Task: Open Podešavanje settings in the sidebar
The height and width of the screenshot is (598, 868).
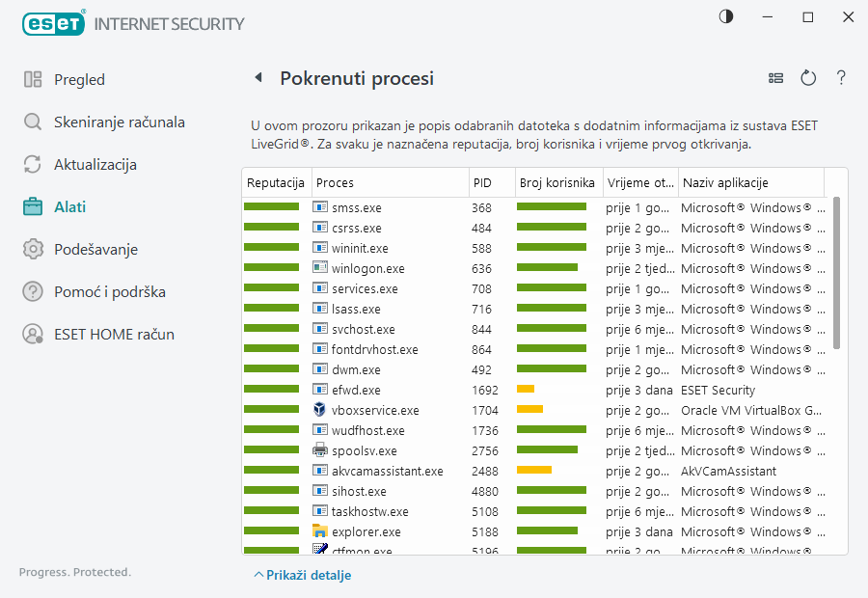Action: pos(95,250)
